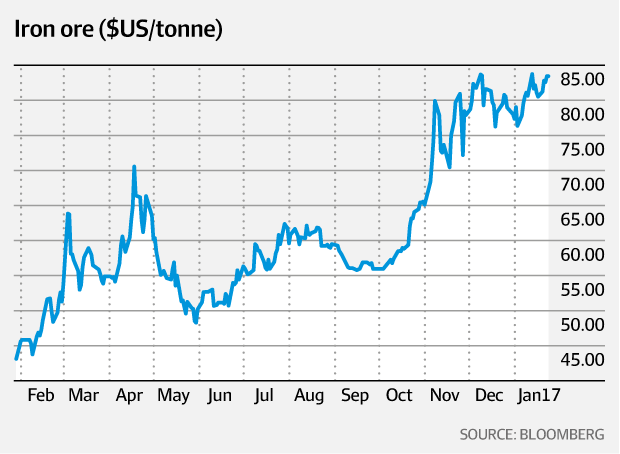Click the Dec month label
This screenshot has width=620, height=454.
tap(489, 395)
